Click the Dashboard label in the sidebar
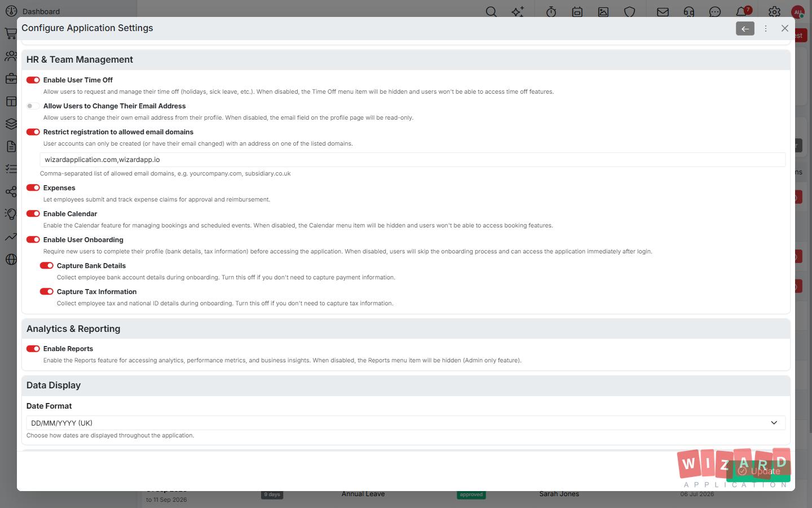Screen dimensions: 812x508 click(41, 11)
